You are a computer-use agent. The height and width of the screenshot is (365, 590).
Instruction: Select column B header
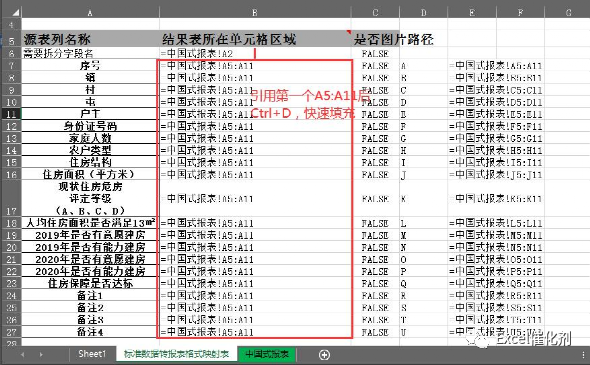point(255,13)
